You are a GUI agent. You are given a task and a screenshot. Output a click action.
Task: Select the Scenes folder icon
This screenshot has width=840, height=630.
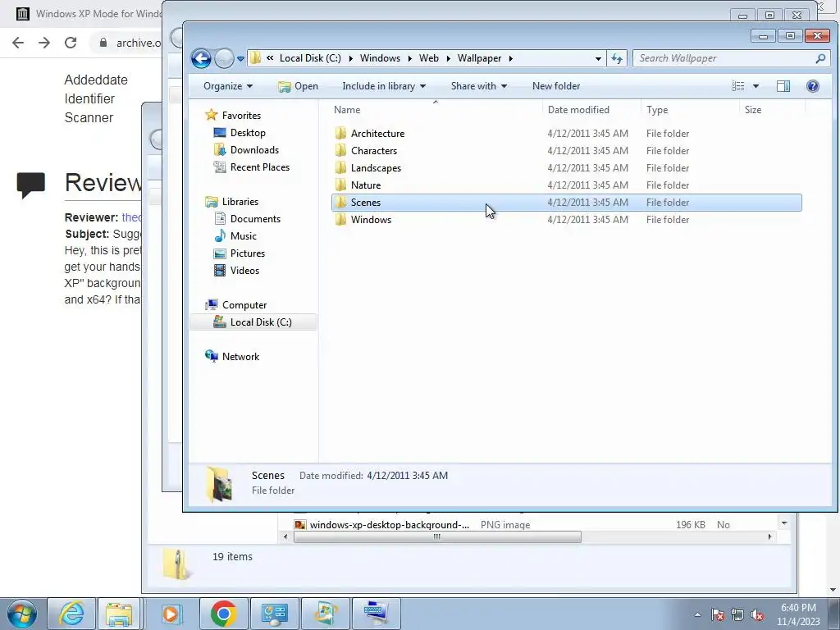click(x=340, y=202)
